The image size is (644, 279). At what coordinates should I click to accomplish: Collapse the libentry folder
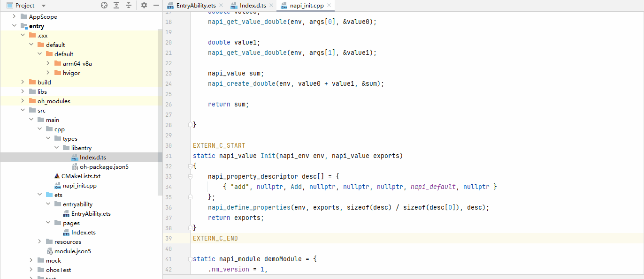coord(56,148)
